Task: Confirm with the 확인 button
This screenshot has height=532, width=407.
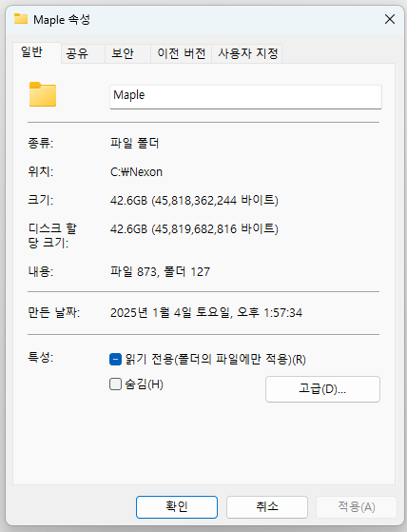Action: pos(177,507)
